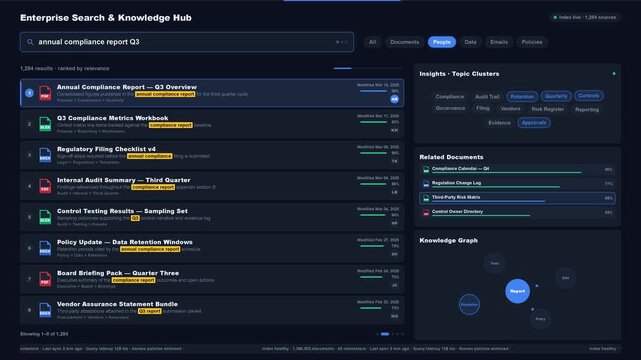Open Regulation Change Log related document
Image resolution: width=641 pixels, height=360 pixels.
(518, 184)
